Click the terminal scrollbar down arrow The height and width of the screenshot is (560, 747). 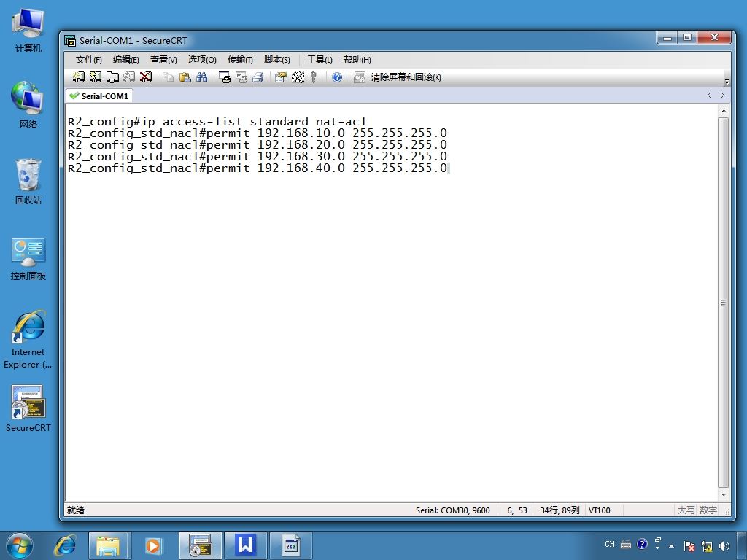click(723, 495)
